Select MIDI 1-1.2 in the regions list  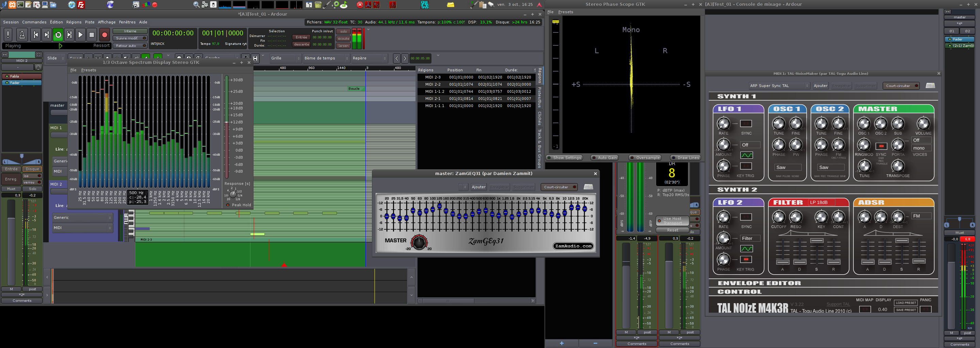pyautogui.click(x=435, y=91)
